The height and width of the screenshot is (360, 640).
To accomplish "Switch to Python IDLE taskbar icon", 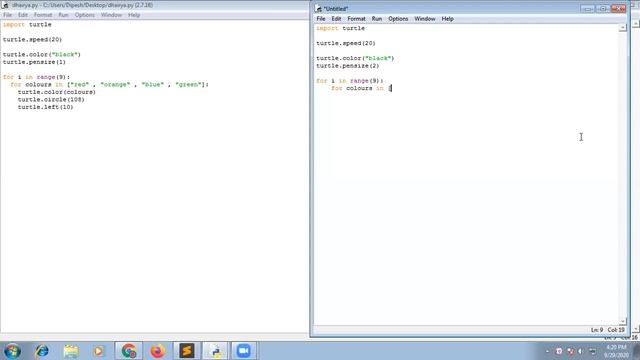I will 216,351.
